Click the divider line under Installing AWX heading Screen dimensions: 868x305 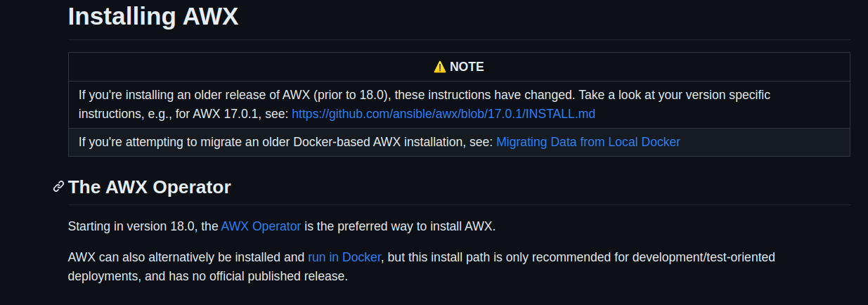[459, 39]
